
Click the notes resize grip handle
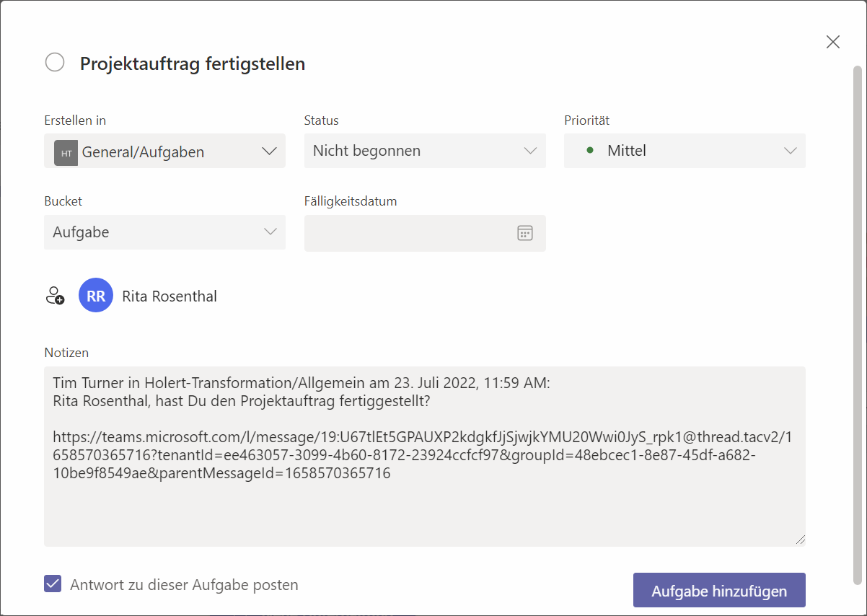(800, 540)
